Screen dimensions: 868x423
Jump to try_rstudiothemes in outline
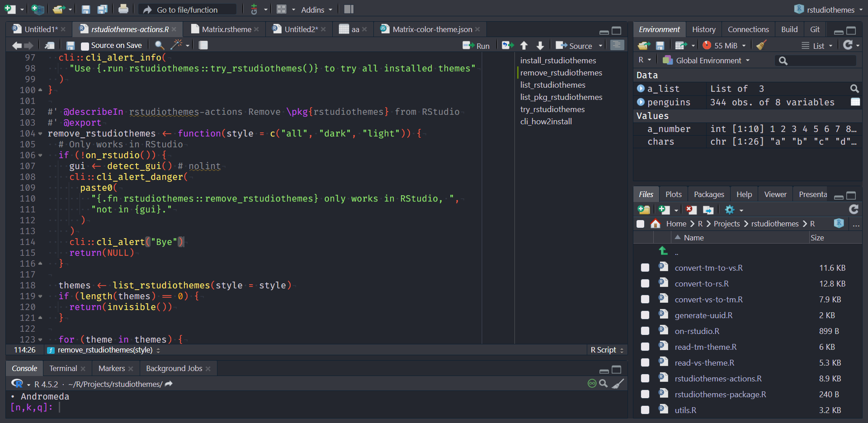point(552,109)
